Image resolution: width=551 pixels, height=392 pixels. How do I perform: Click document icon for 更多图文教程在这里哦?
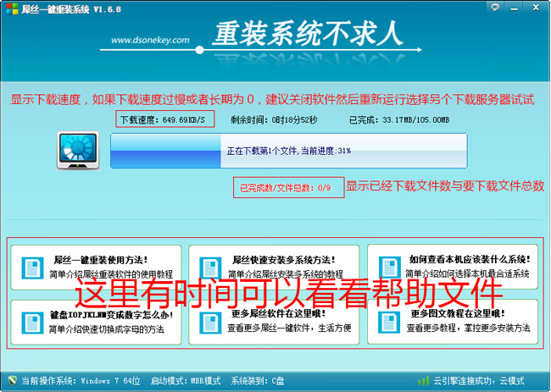click(387, 321)
